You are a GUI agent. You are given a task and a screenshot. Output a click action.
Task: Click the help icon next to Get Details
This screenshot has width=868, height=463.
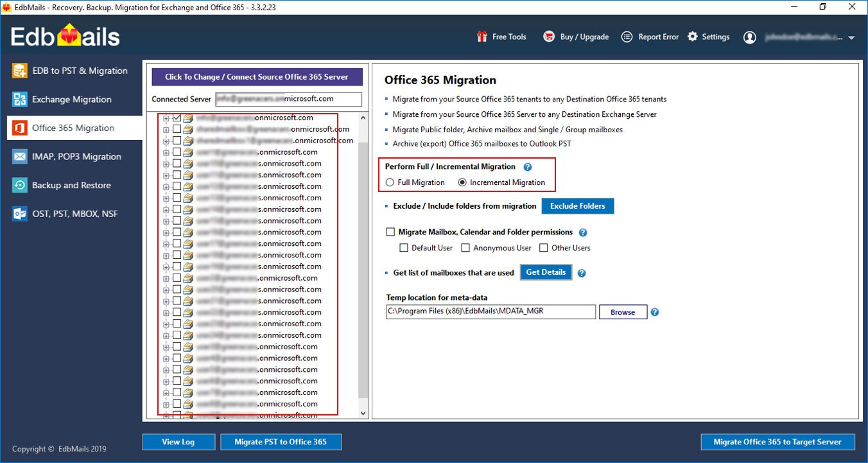[x=582, y=273]
